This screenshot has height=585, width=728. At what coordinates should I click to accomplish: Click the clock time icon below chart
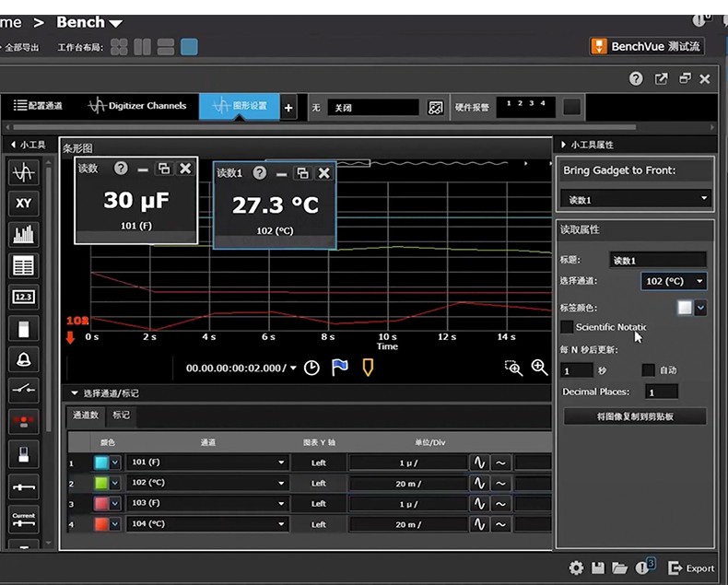pos(312,368)
